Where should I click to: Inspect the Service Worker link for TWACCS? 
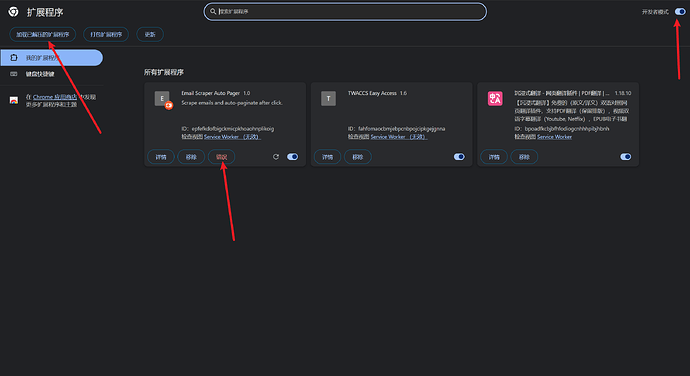click(399, 137)
